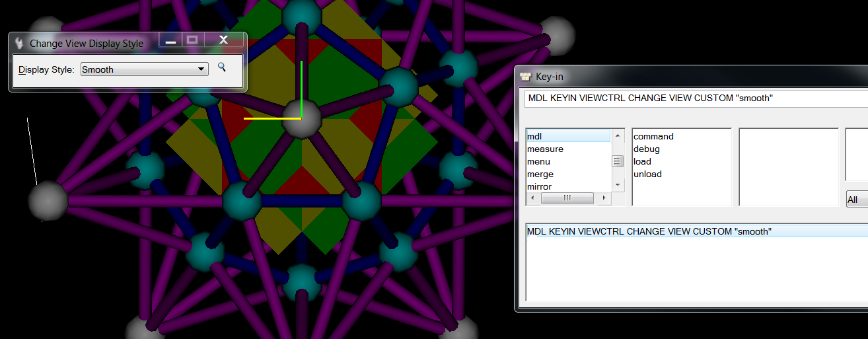Select history entry MDL KEYIN VIEWCTRL CHANGE VIEW
This screenshot has width=868, height=339.
pos(697,231)
